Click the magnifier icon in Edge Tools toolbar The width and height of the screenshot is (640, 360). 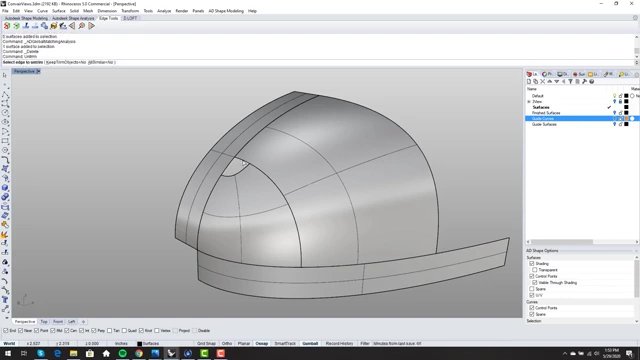(82, 26)
